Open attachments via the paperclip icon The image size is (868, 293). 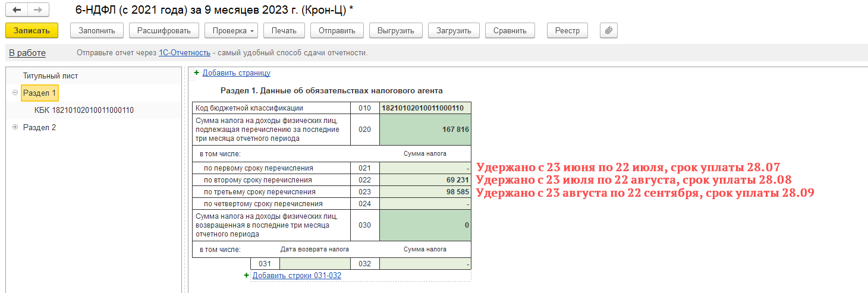(x=609, y=30)
